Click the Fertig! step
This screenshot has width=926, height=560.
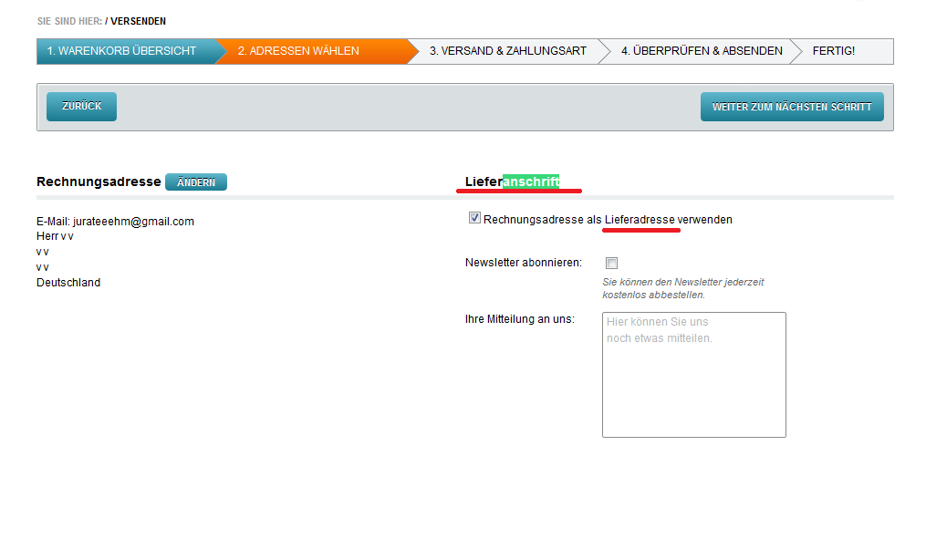(x=834, y=51)
